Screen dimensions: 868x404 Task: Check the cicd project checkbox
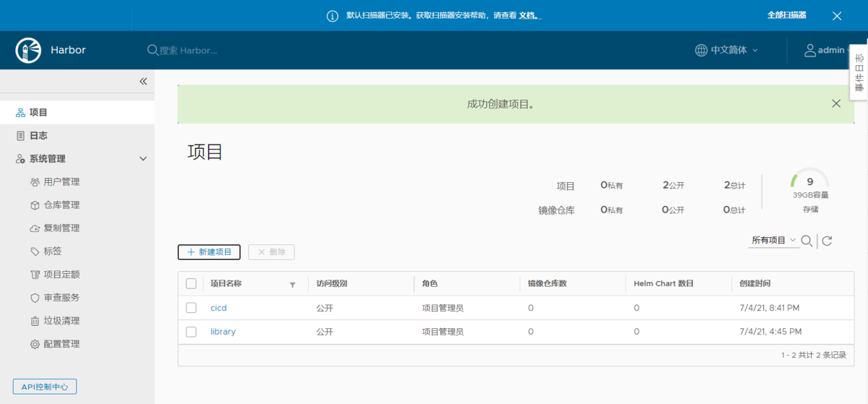pos(191,307)
